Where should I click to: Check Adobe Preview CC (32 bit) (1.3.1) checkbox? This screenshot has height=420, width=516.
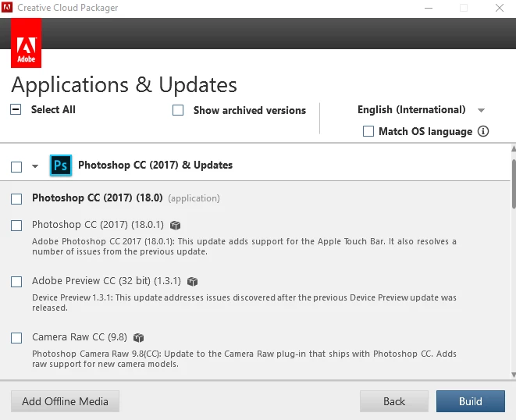pyautogui.click(x=16, y=282)
